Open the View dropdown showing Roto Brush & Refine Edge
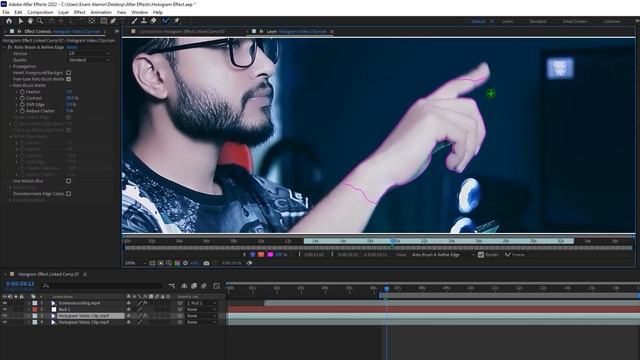This screenshot has height=360, width=640. click(x=443, y=255)
